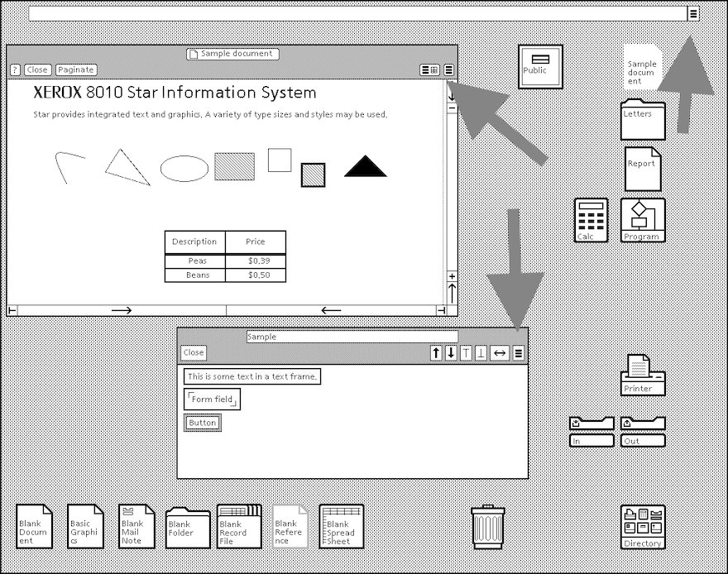This screenshot has width=728, height=574.
Task: Select the outlined triangle shape
Action: (x=127, y=167)
